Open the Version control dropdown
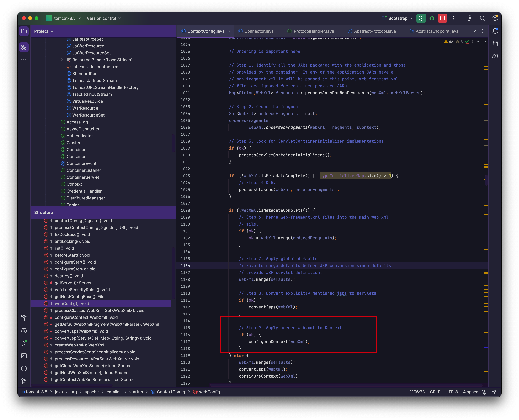 pos(104,18)
